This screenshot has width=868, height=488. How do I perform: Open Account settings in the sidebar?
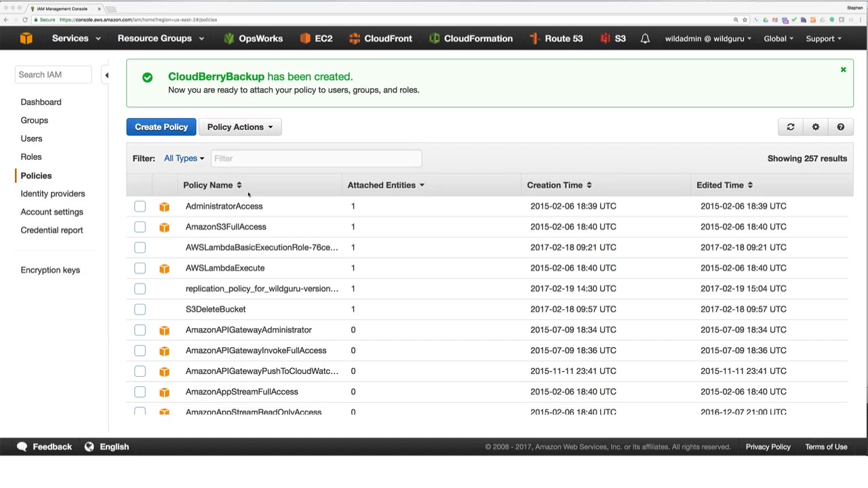(x=52, y=212)
